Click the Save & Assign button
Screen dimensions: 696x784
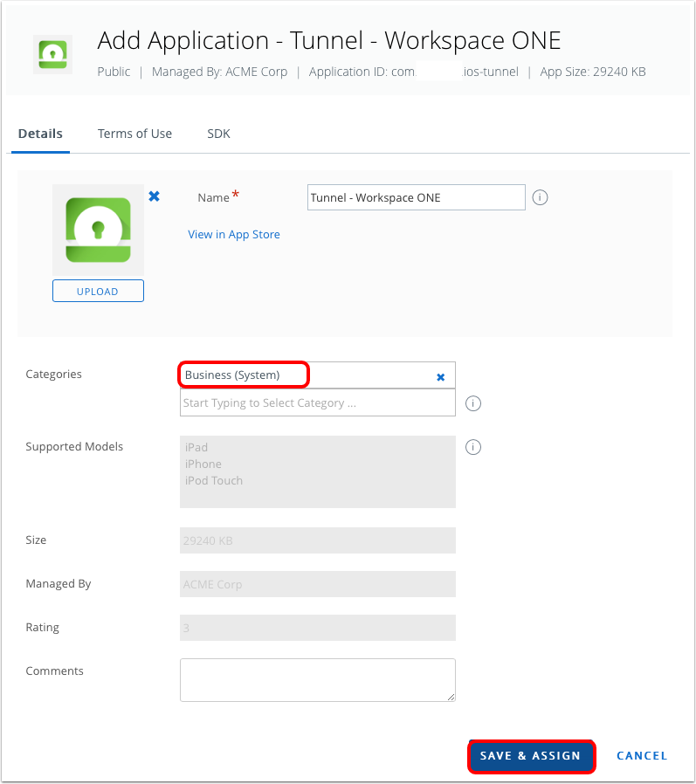pos(531,756)
